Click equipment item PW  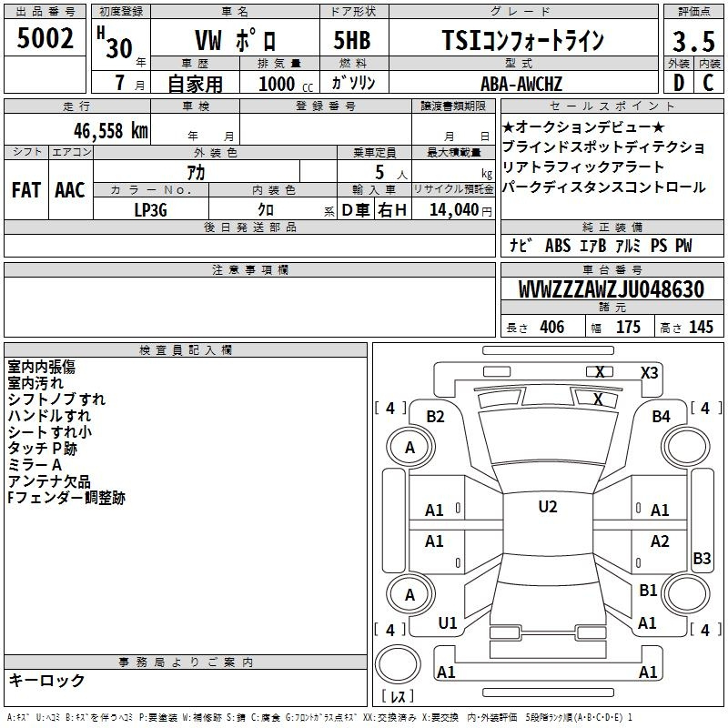(x=683, y=246)
